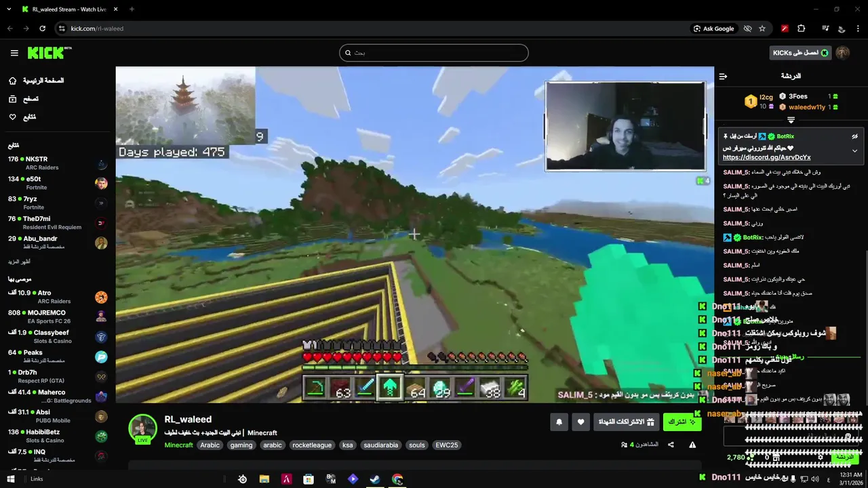This screenshot has height=488, width=868.
Task: Select the gaming tag
Action: [x=241, y=445]
